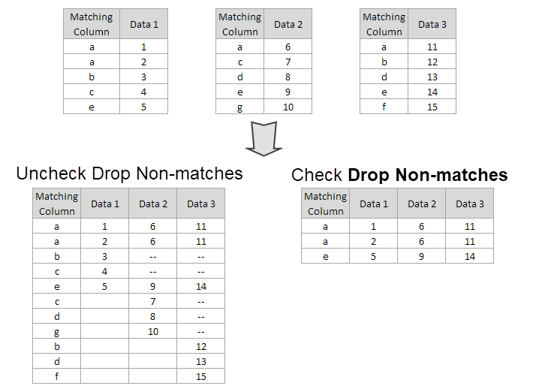Click the "Check Drop Non-matches" heading
The height and width of the screenshot is (392, 533).
tap(399, 175)
